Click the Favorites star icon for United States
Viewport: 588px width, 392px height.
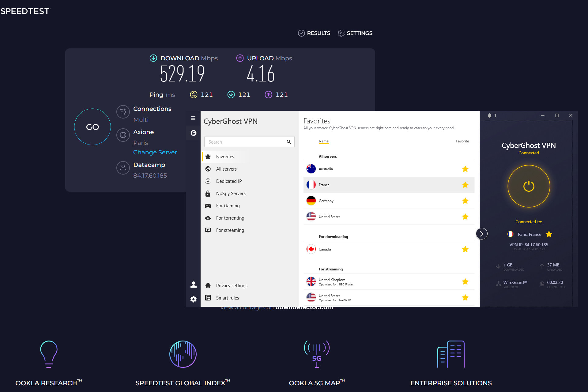tap(466, 217)
